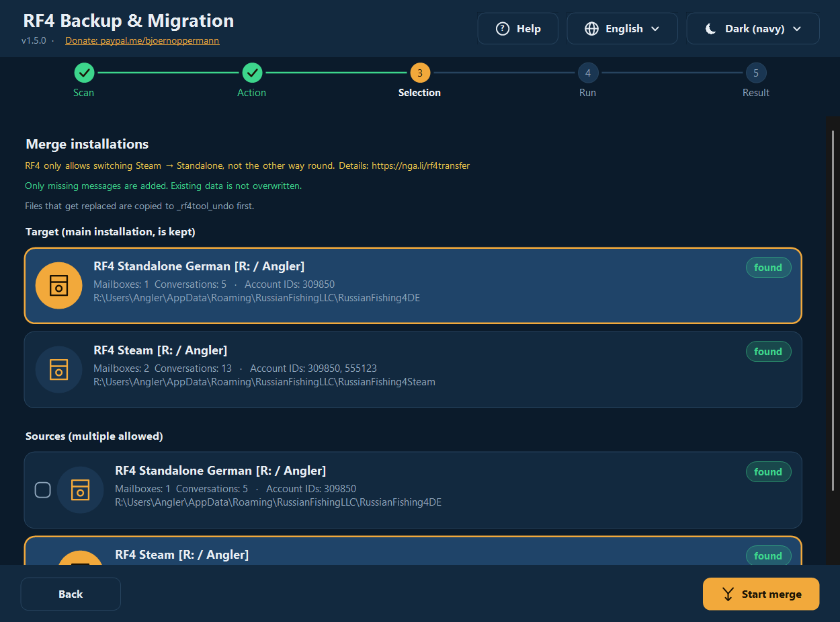Go to step 3 Selection
840x622 pixels.
click(x=420, y=73)
